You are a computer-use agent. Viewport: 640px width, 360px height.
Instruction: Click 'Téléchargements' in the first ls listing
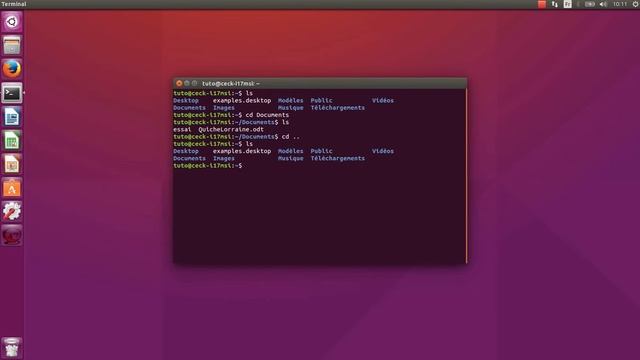pyautogui.click(x=338, y=108)
